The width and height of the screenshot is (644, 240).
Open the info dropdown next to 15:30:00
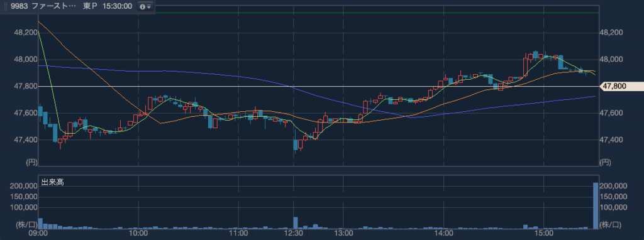pyautogui.click(x=145, y=6)
